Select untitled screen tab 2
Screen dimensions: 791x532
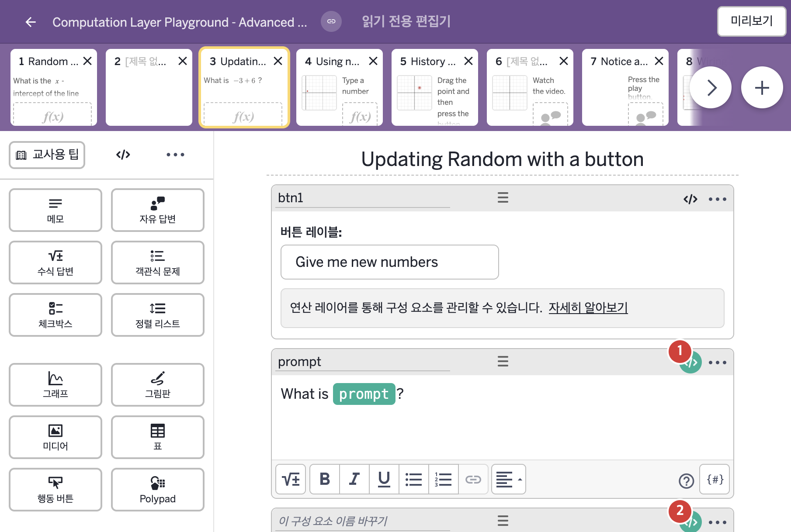pos(149,87)
